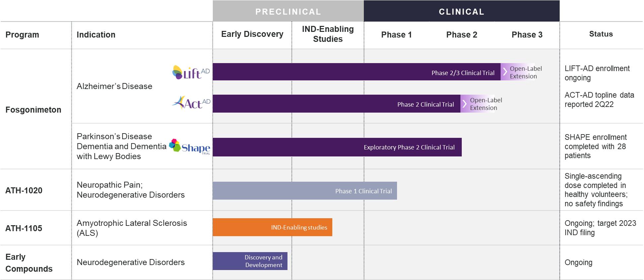
Task: Click the ACT-AD Open-Label Extension segment
Action: (x=483, y=104)
